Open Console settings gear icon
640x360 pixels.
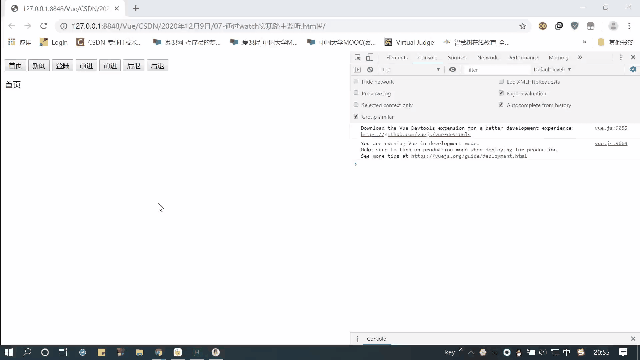tap(633, 70)
